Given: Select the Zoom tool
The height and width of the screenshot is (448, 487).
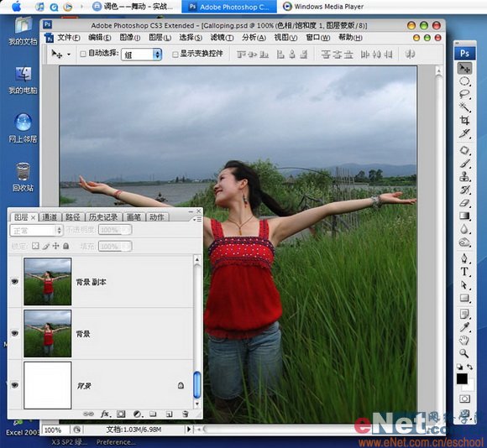Looking at the screenshot, I should pos(464,353).
